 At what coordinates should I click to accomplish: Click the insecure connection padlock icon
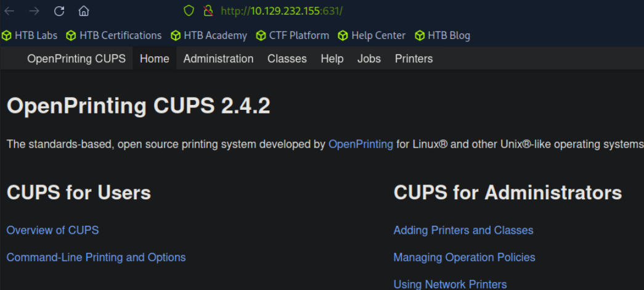point(209,10)
